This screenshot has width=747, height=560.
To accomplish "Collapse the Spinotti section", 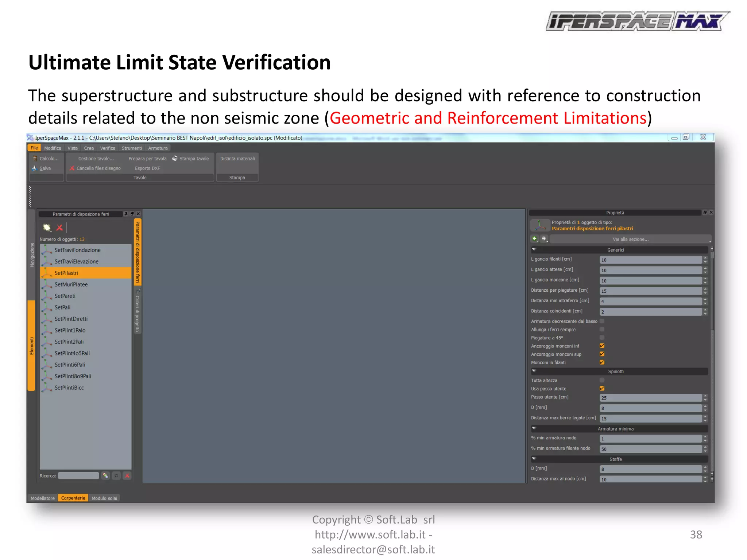I will (534, 371).
